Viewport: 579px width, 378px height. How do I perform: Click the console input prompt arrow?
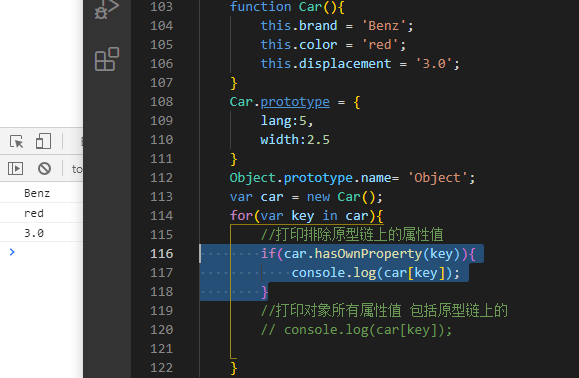coord(12,252)
